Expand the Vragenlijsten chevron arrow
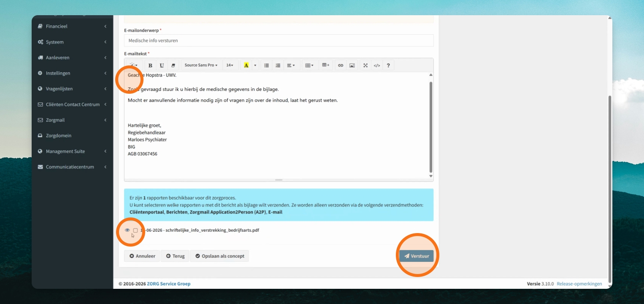 point(105,89)
